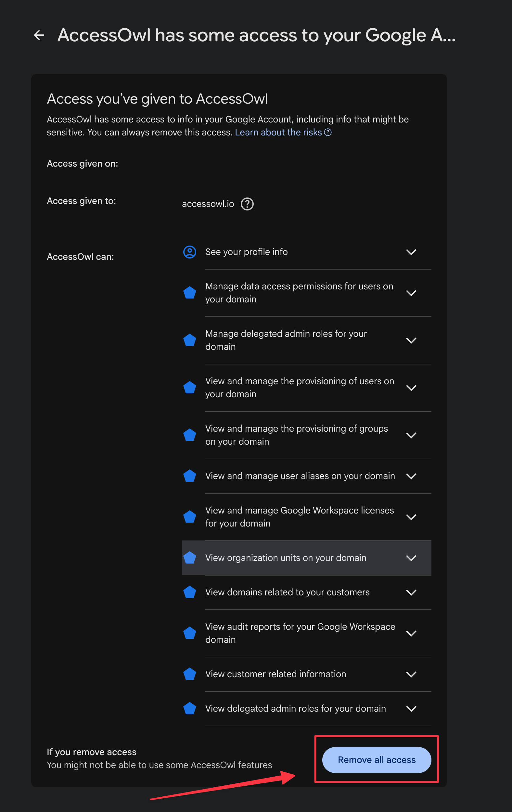Expand See your profile info chevron
This screenshot has width=512, height=812.
tap(411, 252)
